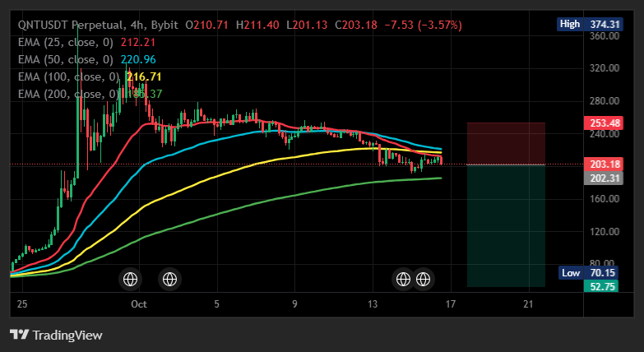Click the gray 202.31 price label
Screen dimensions: 644x352
click(x=604, y=178)
